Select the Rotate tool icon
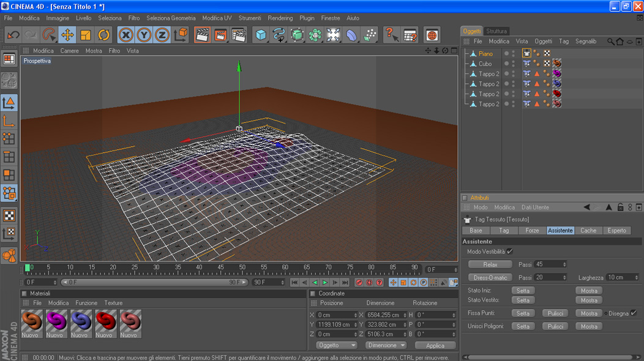 click(104, 35)
